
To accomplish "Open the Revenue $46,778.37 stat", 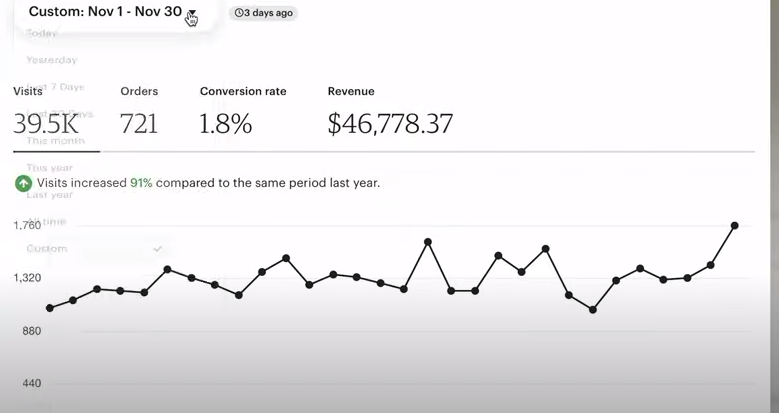I will point(390,112).
